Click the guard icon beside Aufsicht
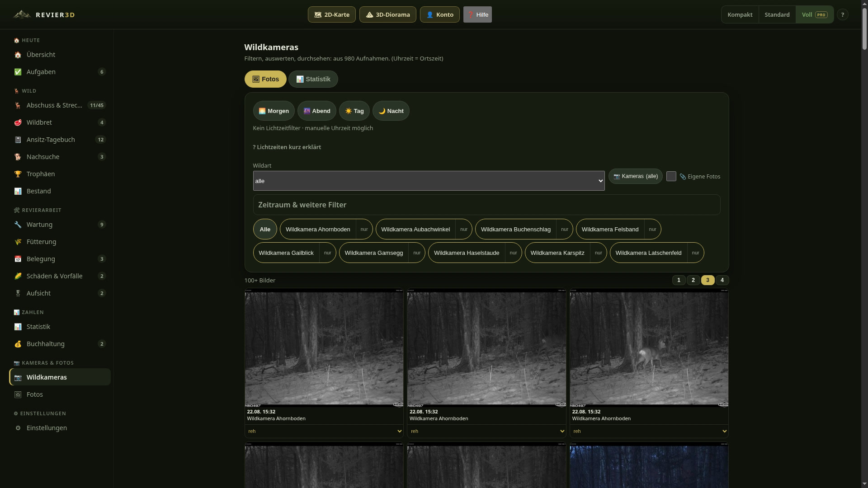This screenshot has height=488, width=868. point(18,293)
